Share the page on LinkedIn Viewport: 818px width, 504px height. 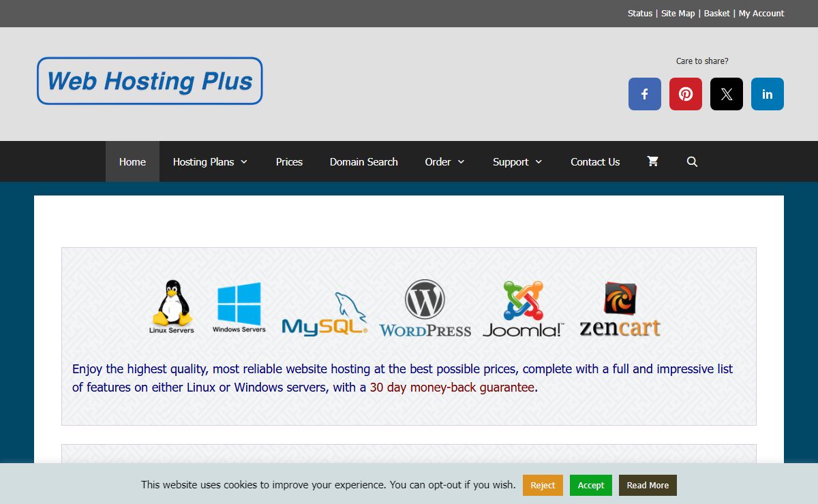[x=768, y=94]
